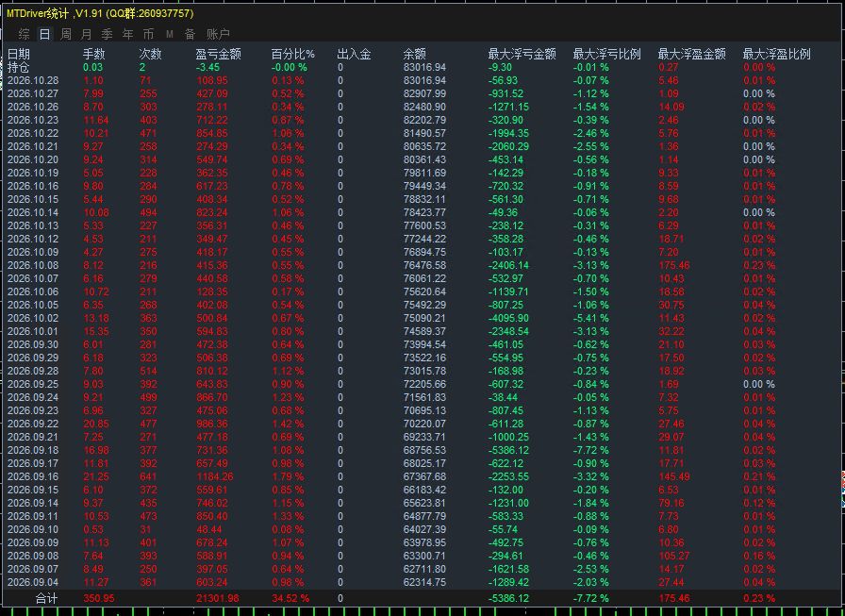Viewport: 845px width, 616px height.
Task: Click the 最大浮亏金额 column header
Action: tap(522, 54)
